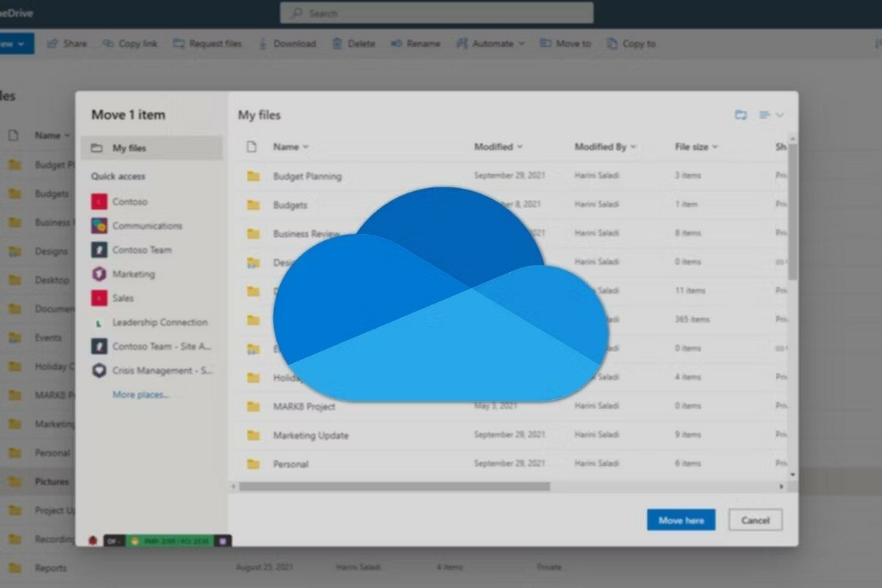This screenshot has height=588, width=882.
Task: Select the Sales site icon
Action: 99,298
